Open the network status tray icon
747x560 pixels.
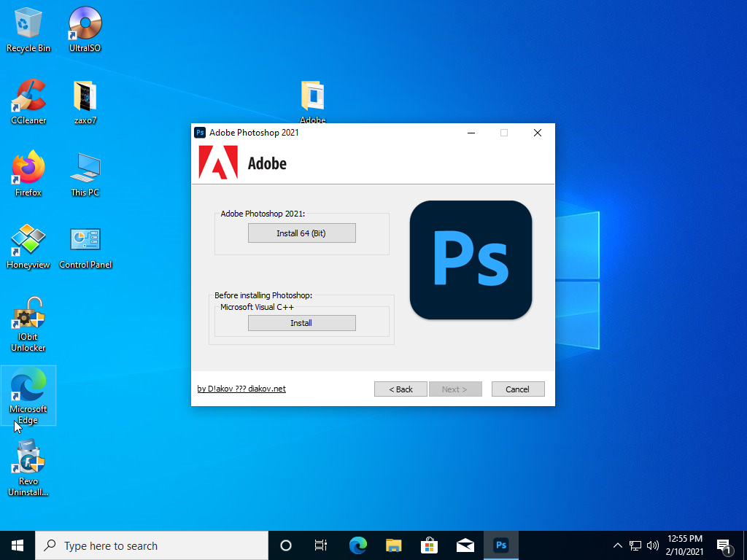point(635,545)
